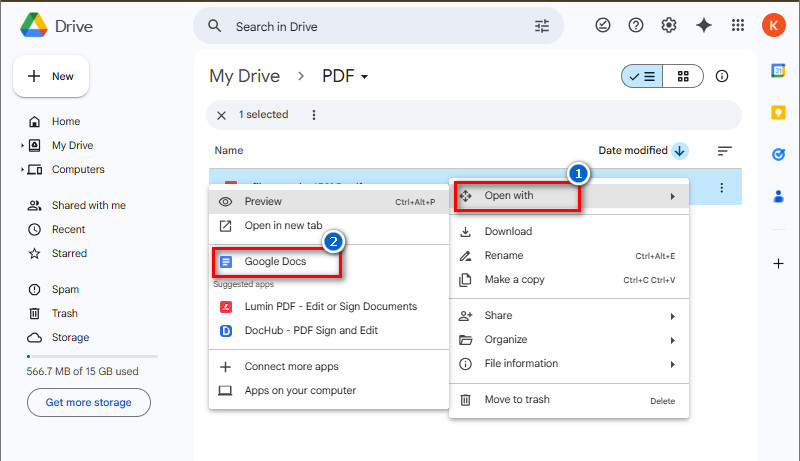
Task: Select Preview in Open with submenu
Action: click(329, 201)
